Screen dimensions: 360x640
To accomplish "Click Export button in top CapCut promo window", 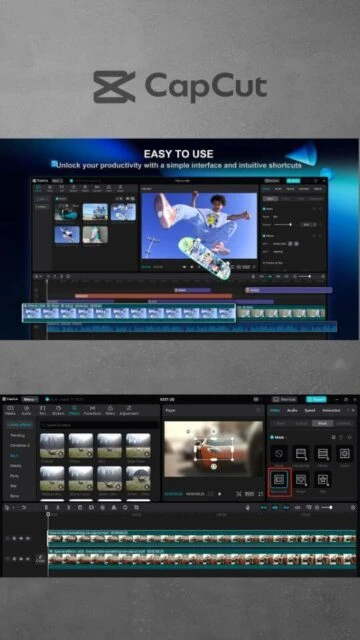I will (293, 180).
